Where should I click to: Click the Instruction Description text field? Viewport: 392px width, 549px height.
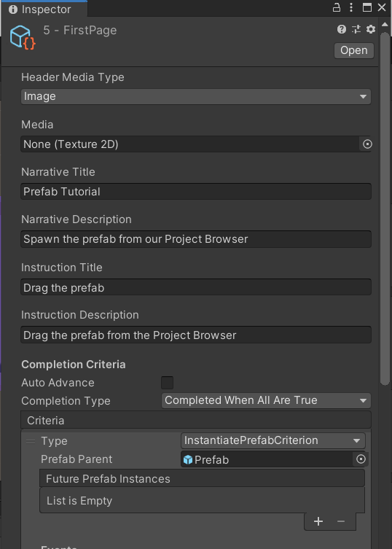(196, 335)
